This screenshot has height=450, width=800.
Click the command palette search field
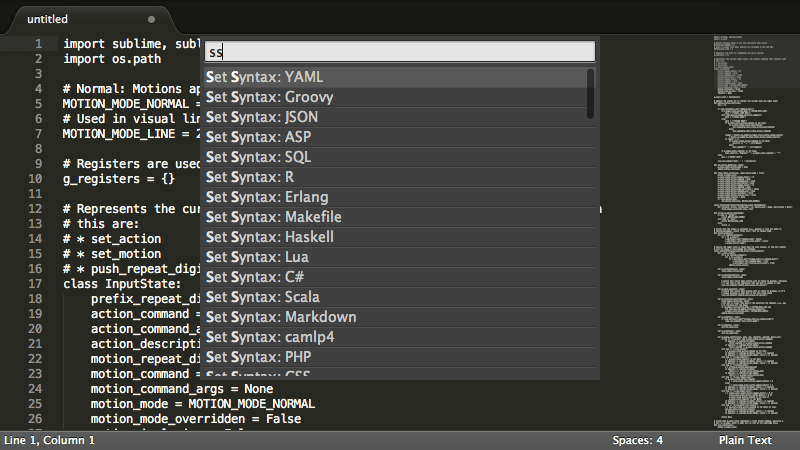click(x=399, y=51)
